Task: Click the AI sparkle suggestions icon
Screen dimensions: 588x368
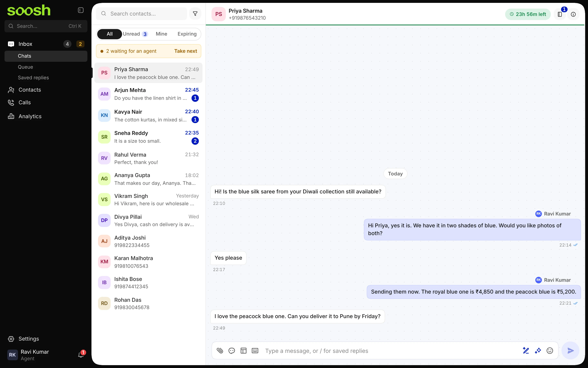Action: [538, 350]
